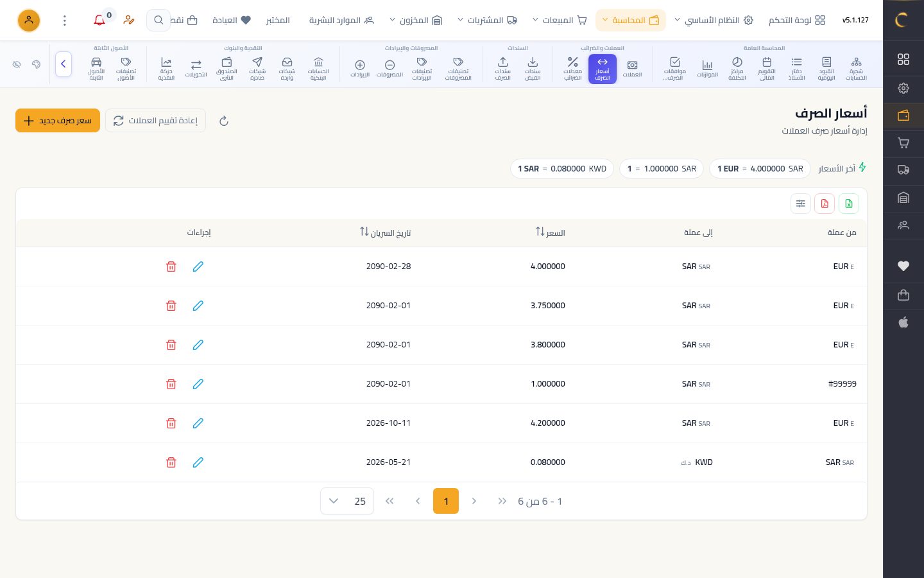
Task: Go to pagination page 1
Action: click(x=446, y=501)
